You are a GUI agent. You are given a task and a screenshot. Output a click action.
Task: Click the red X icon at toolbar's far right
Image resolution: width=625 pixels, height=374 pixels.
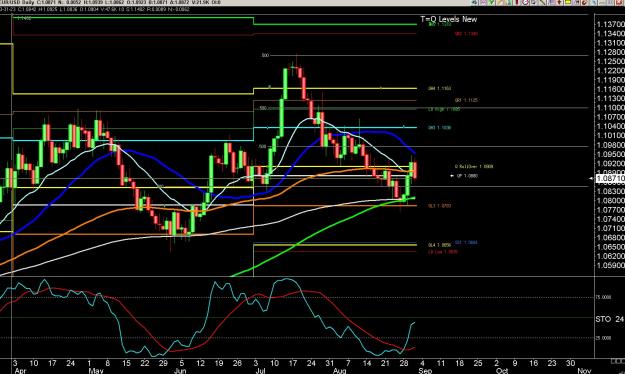tap(619, 2)
